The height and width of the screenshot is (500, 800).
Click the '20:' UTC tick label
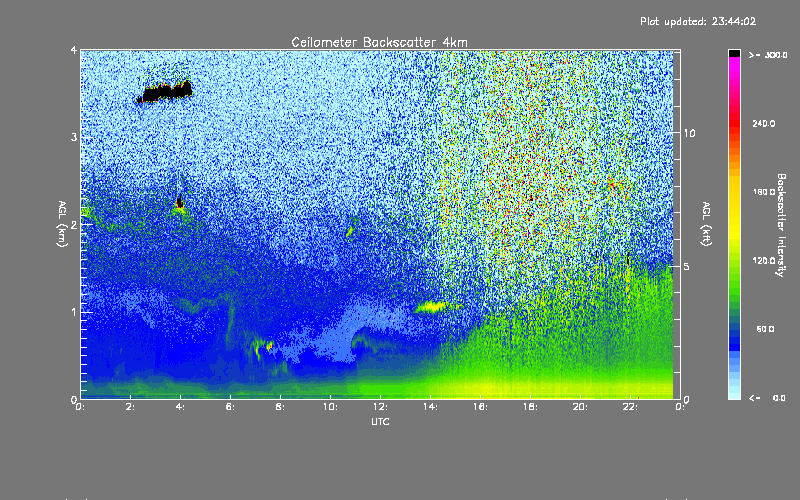[581, 407]
